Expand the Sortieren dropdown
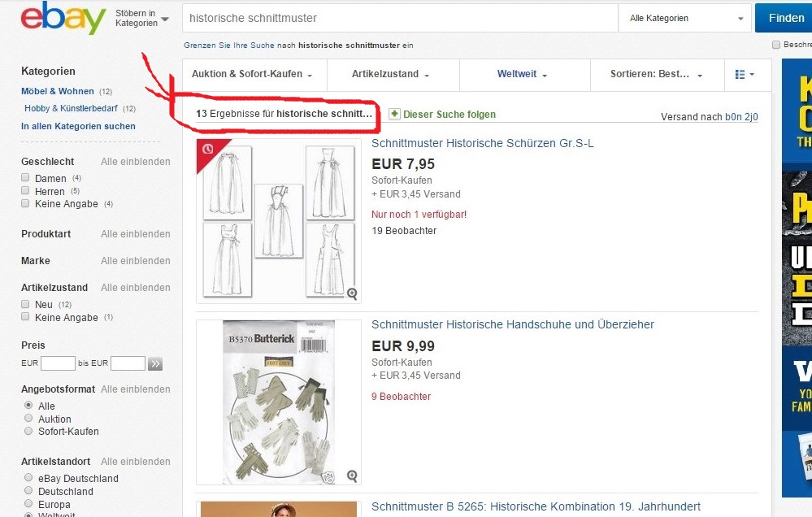Image resolution: width=812 pixels, height=517 pixels. (657, 75)
